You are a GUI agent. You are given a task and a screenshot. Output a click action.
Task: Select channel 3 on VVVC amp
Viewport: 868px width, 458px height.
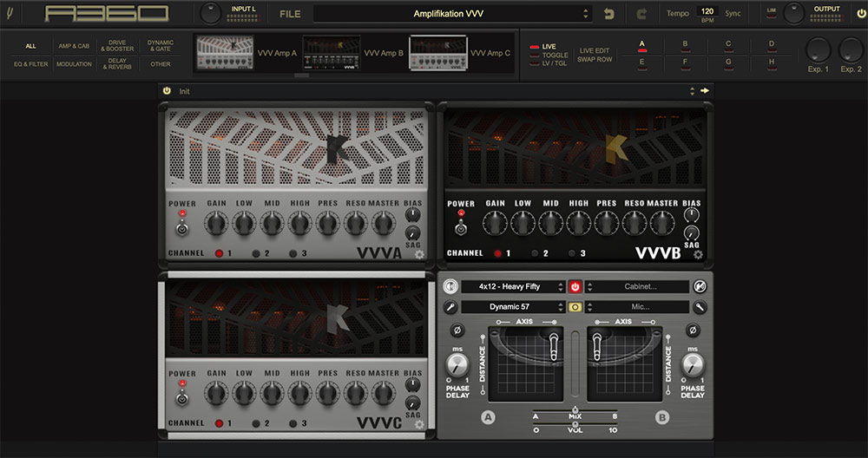[x=293, y=423]
